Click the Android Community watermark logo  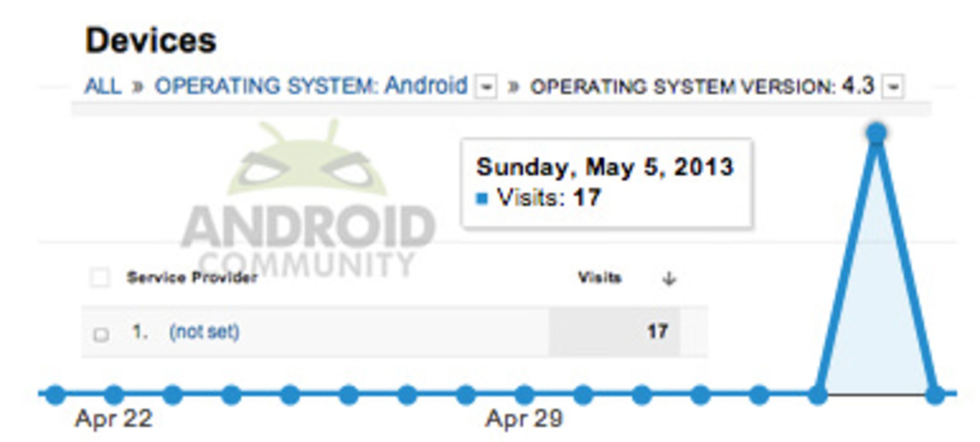click(x=307, y=199)
